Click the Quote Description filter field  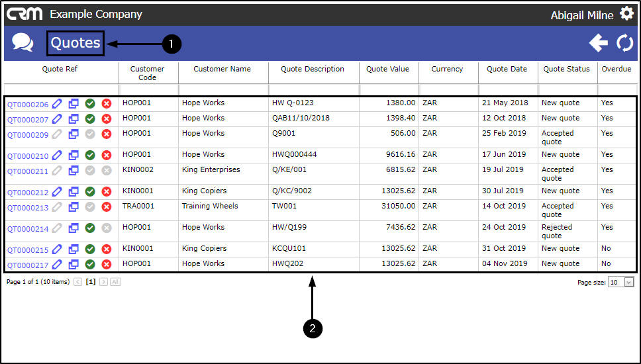tap(314, 89)
